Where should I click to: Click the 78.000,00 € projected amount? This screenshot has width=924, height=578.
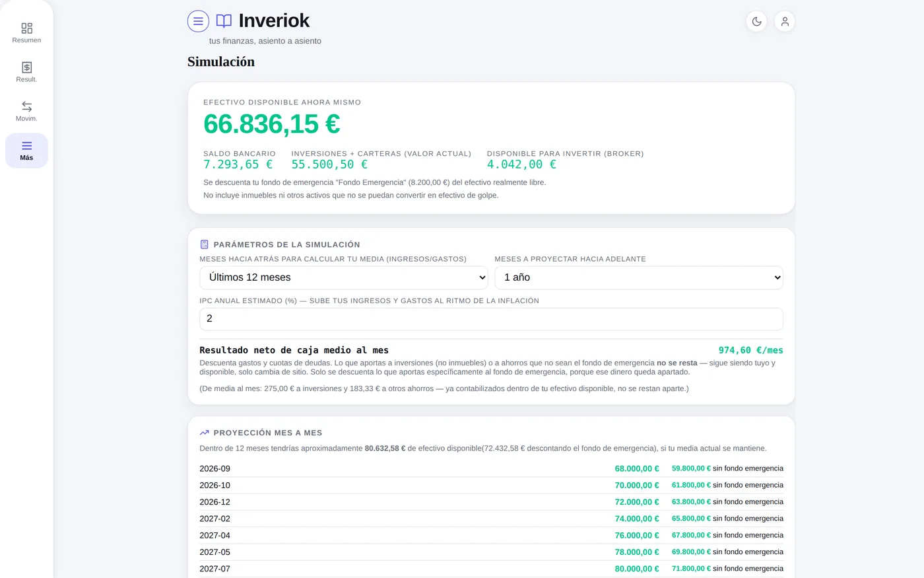[x=637, y=552]
